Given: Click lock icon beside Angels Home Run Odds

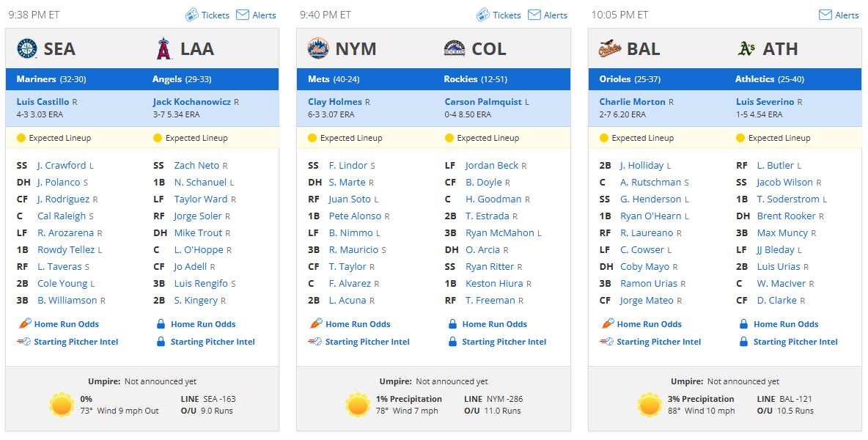Looking at the screenshot, I should pos(161,324).
